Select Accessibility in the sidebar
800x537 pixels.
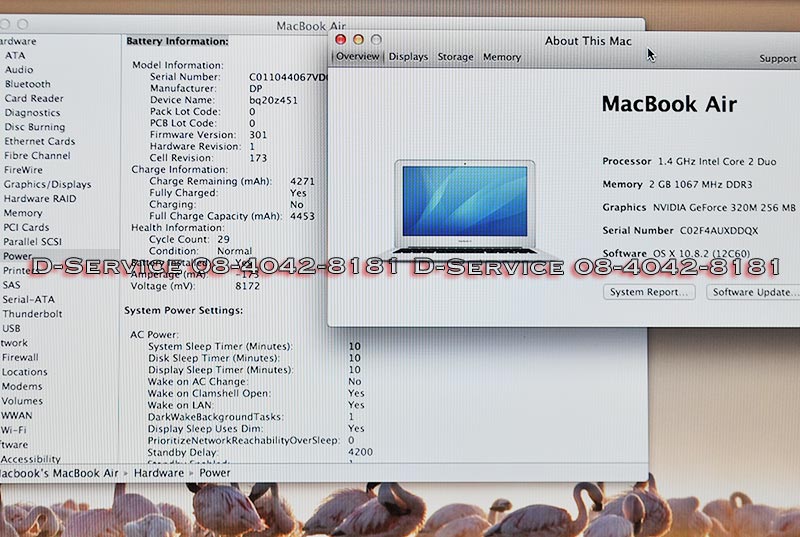(31, 458)
